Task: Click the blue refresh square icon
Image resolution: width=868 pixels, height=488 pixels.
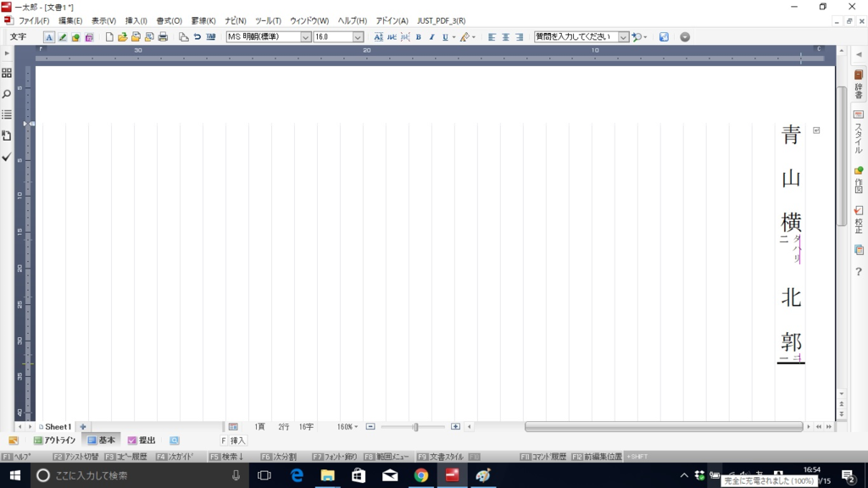Action: pyautogui.click(x=664, y=37)
